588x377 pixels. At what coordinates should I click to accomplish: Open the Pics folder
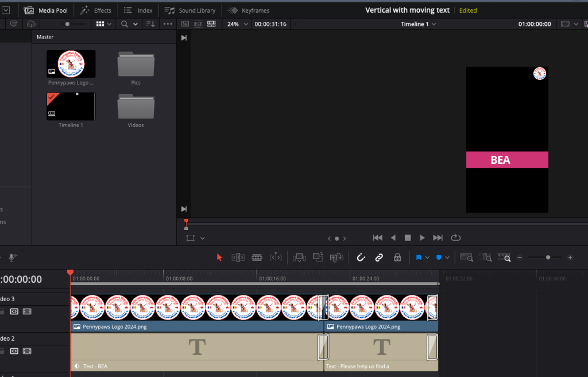(x=136, y=64)
